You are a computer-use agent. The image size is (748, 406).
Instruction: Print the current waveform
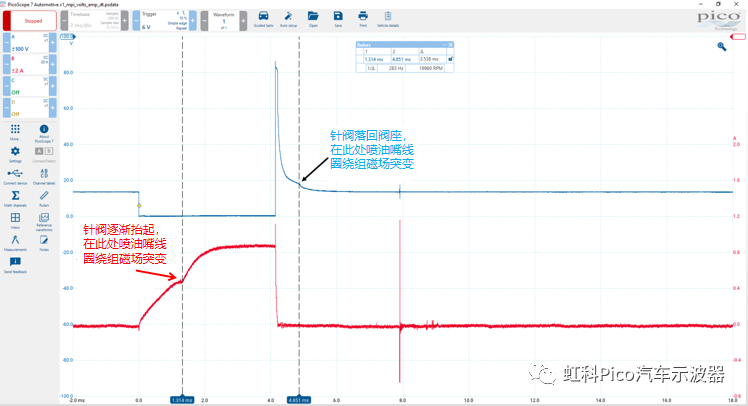tap(363, 19)
